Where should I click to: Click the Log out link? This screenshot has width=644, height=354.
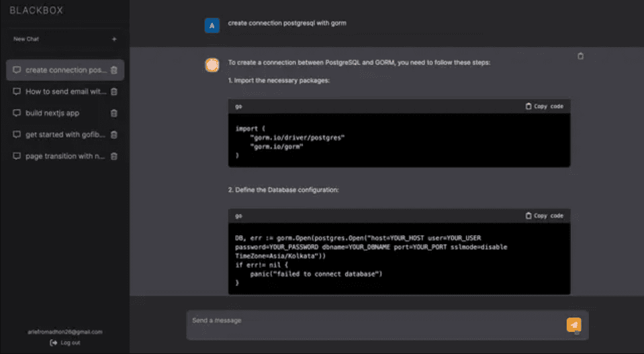[x=65, y=343]
